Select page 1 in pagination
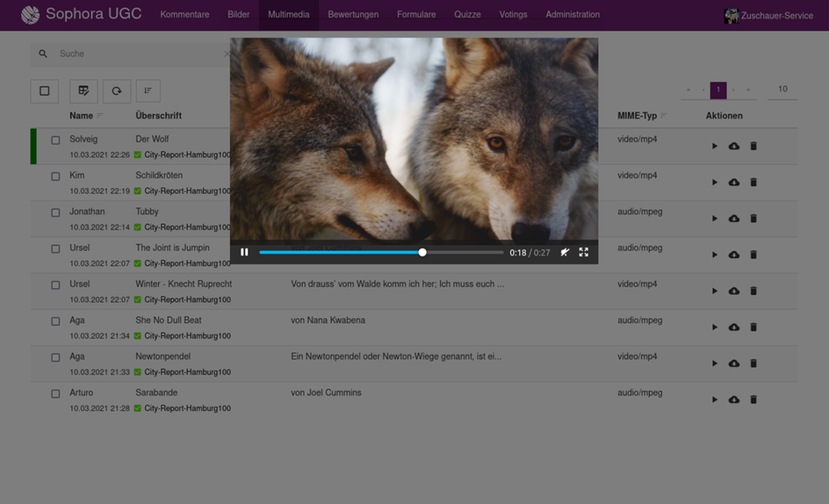 pyautogui.click(x=718, y=90)
